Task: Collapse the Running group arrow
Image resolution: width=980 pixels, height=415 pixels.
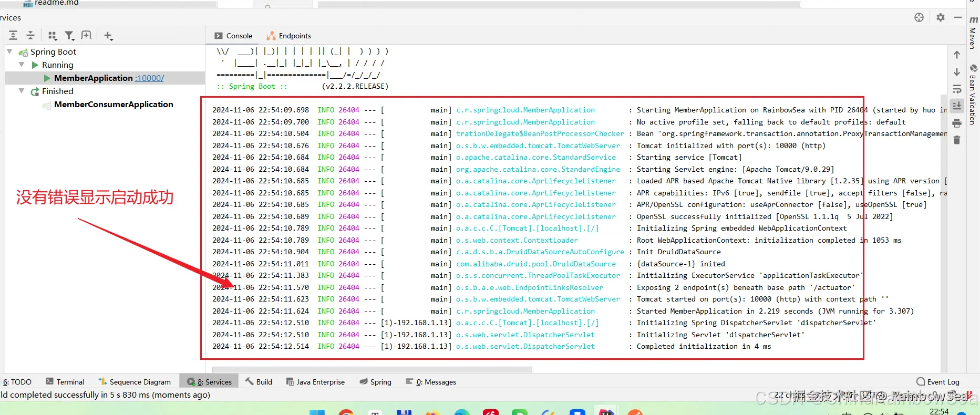Action: pyautogui.click(x=22, y=65)
